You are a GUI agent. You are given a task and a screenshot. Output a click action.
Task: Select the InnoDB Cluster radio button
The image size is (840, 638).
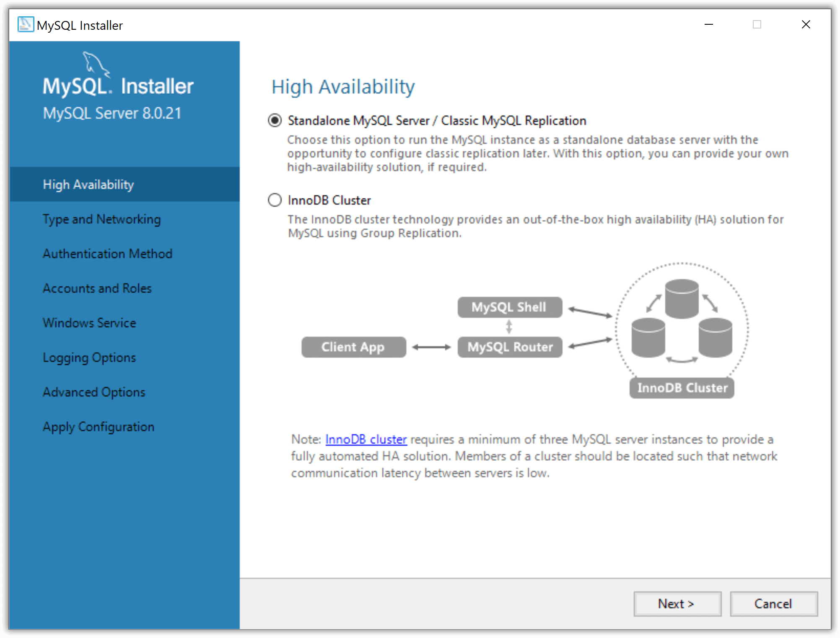click(x=275, y=200)
